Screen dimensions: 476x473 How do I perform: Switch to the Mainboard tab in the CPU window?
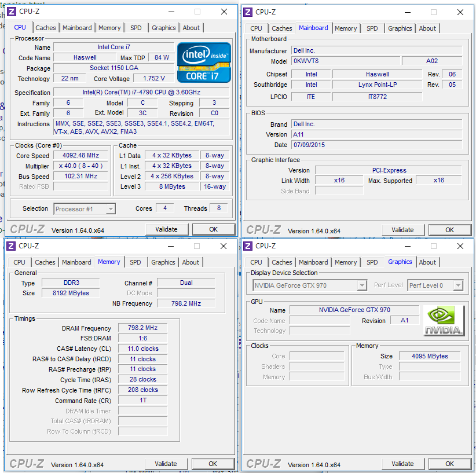(x=77, y=28)
